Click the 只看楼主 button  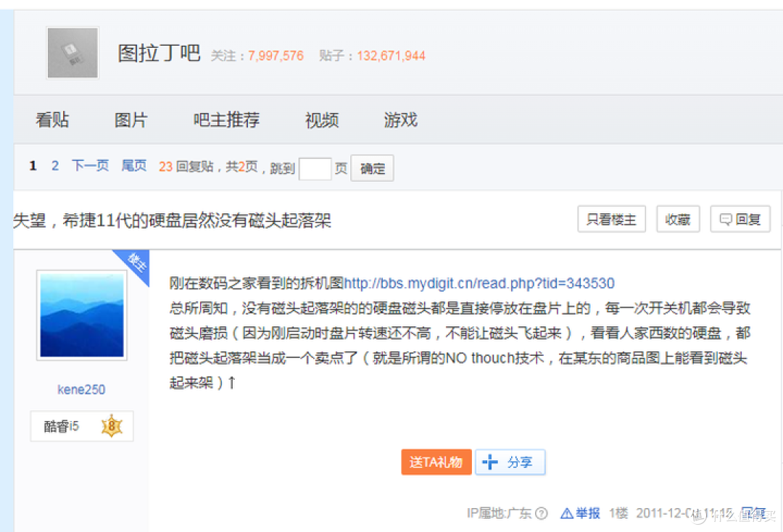[x=611, y=219]
